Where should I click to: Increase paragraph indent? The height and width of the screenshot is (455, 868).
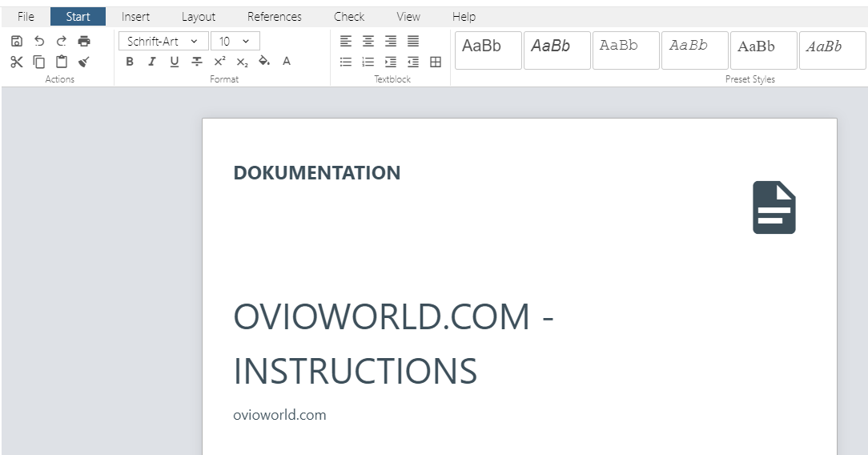click(x=391, y=62)
